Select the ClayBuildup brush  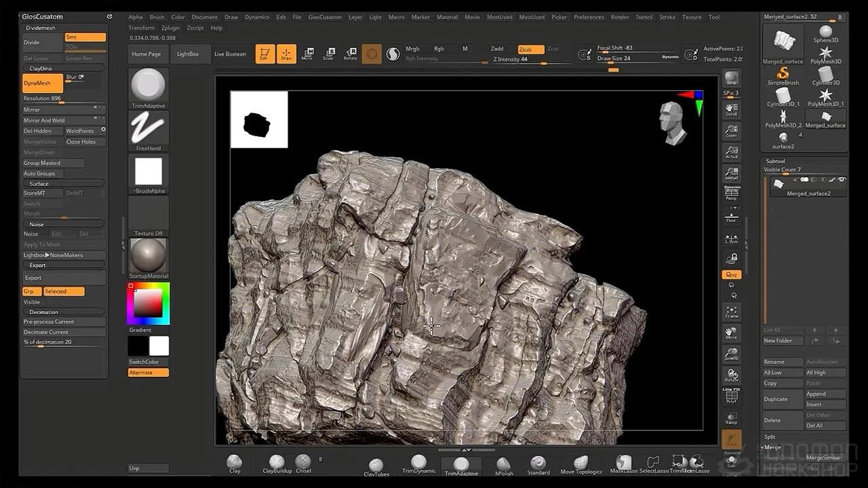click(277, 464)
